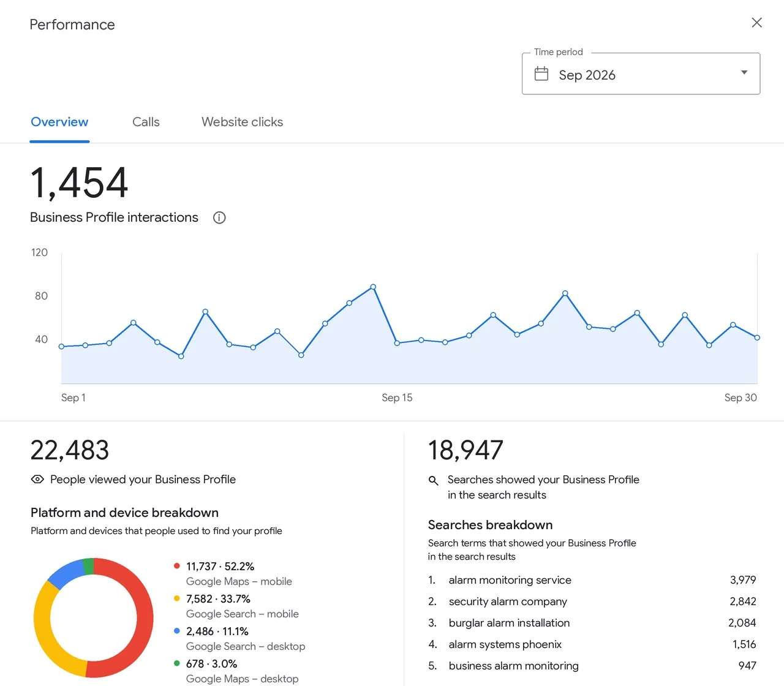Image resolution: width=784 pixels, height=686 pixels.
Task: Click the 2,842 search count
Action: pos(743,601)
